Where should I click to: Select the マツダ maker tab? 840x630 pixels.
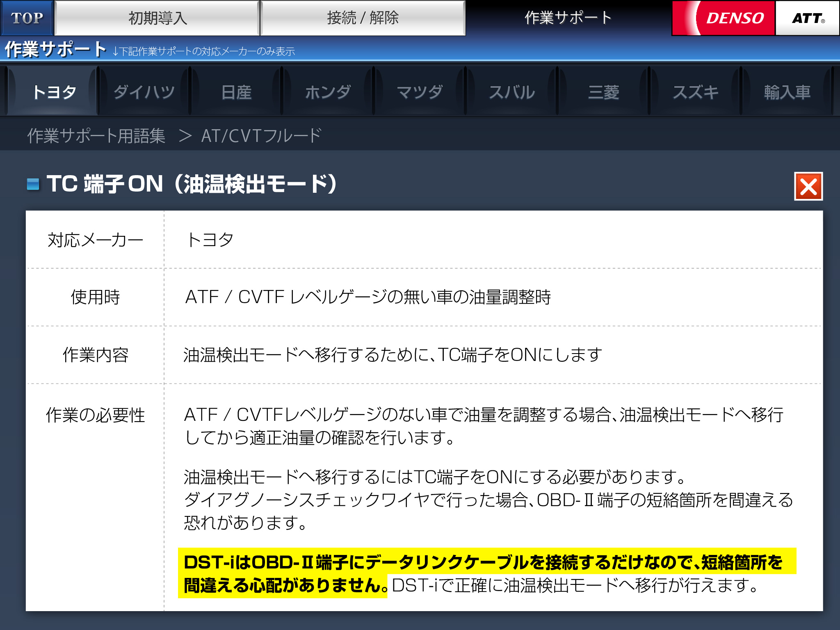click(420, 92)
